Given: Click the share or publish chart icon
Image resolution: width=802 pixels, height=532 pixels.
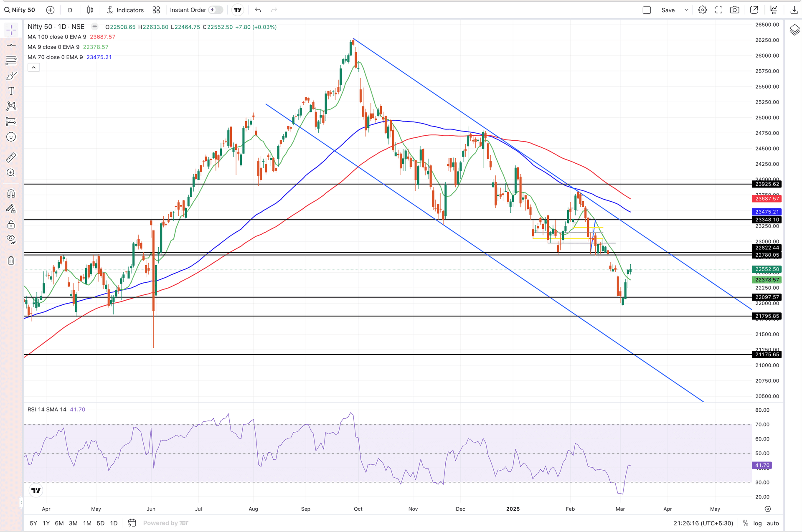Looking at the screenshot, I should (x=754, y=10).
